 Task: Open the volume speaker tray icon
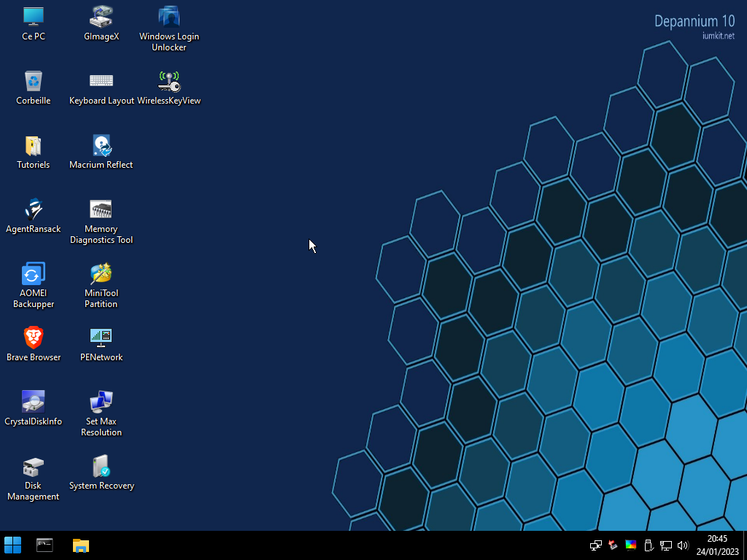[x=683, y=545]
